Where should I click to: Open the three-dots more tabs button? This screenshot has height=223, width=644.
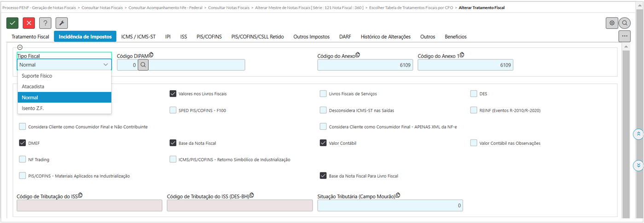click(624, 36)
